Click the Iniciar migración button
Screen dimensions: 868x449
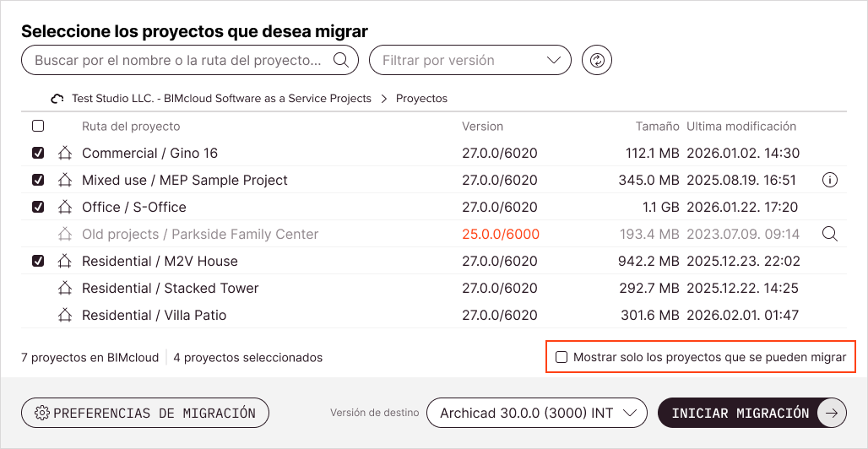(752, 413)
